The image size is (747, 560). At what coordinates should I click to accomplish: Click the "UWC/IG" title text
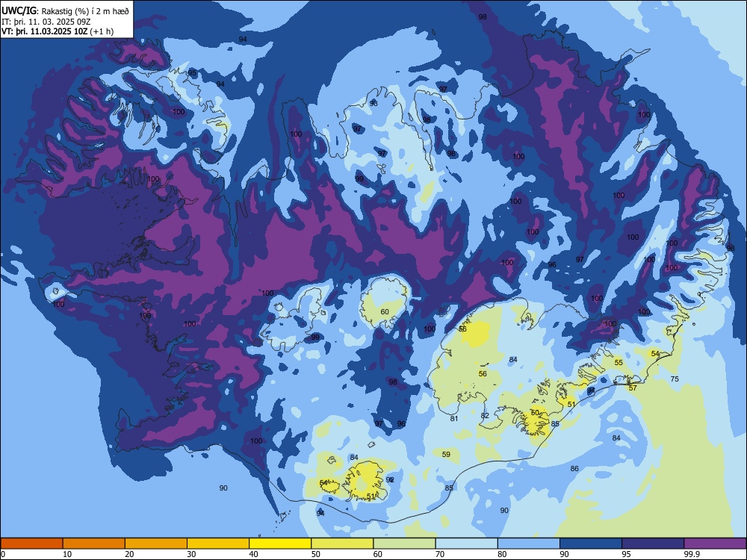(x=19, y=11)
